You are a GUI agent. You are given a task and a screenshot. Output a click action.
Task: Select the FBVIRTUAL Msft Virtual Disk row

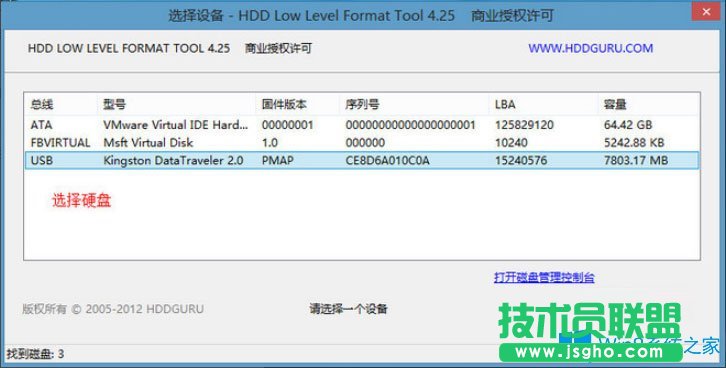[x=362, y=143]
